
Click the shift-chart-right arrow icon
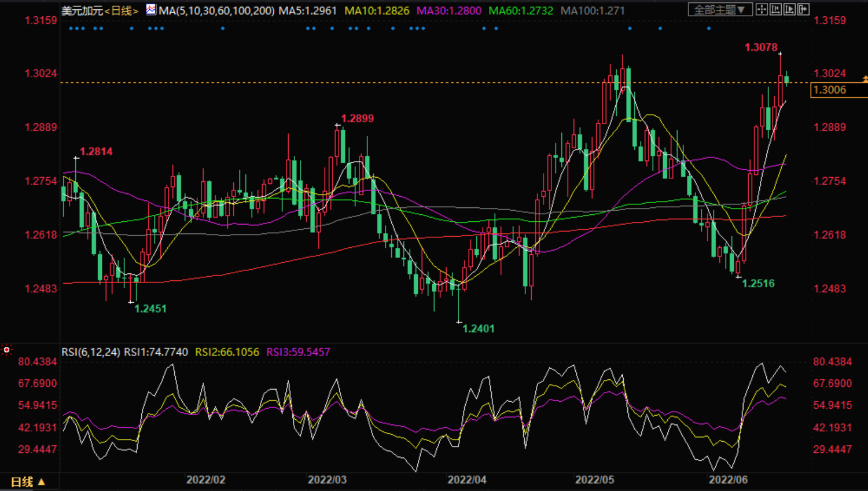tap(803, 9)
